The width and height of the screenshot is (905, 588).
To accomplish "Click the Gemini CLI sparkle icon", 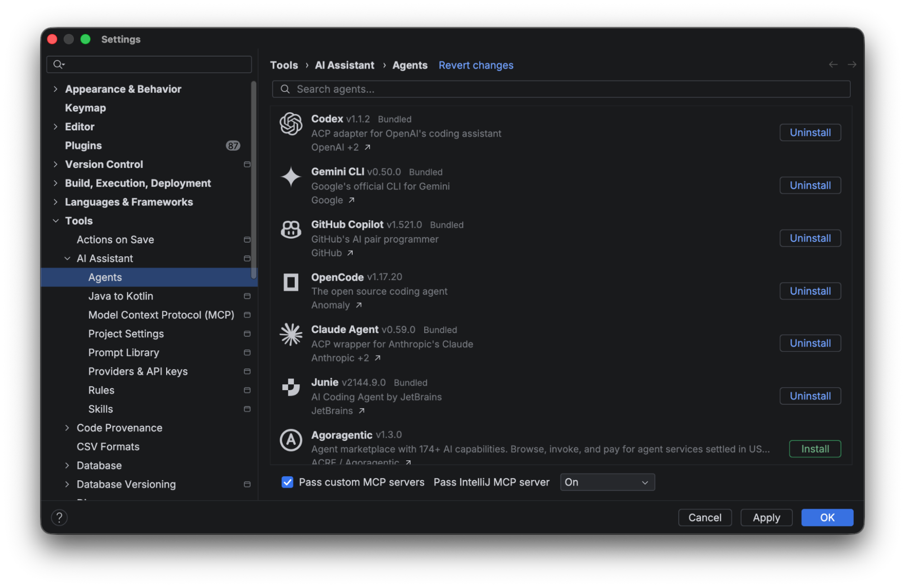I will click(x=291, y=177).
